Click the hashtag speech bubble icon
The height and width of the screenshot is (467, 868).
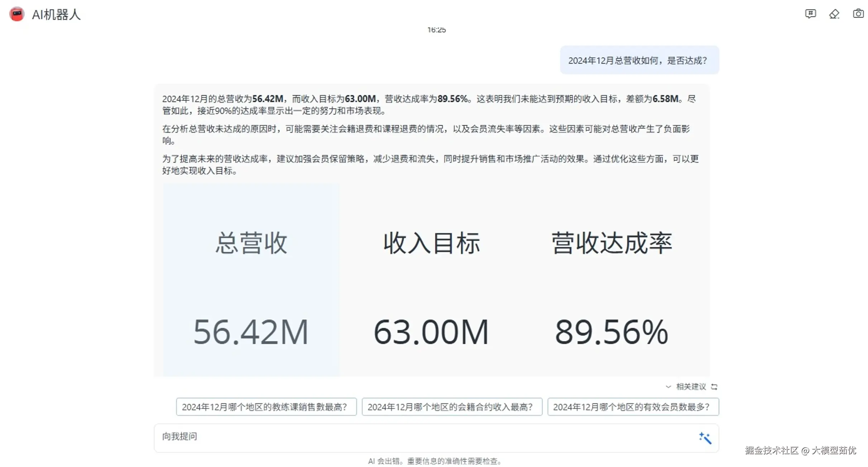coord(810,14)
